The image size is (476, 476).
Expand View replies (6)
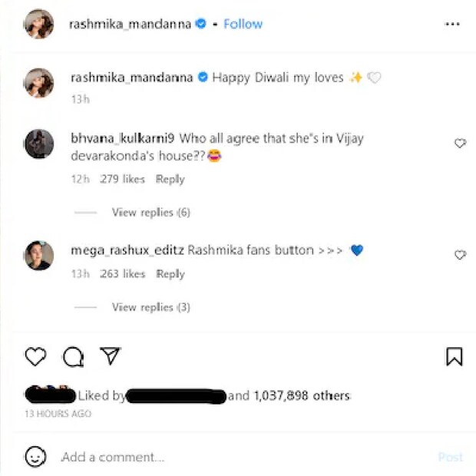coord(150,212)
